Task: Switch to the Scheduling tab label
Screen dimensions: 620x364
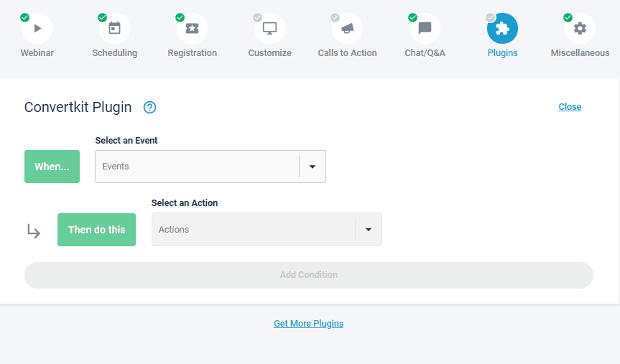Action: [115, 53]
